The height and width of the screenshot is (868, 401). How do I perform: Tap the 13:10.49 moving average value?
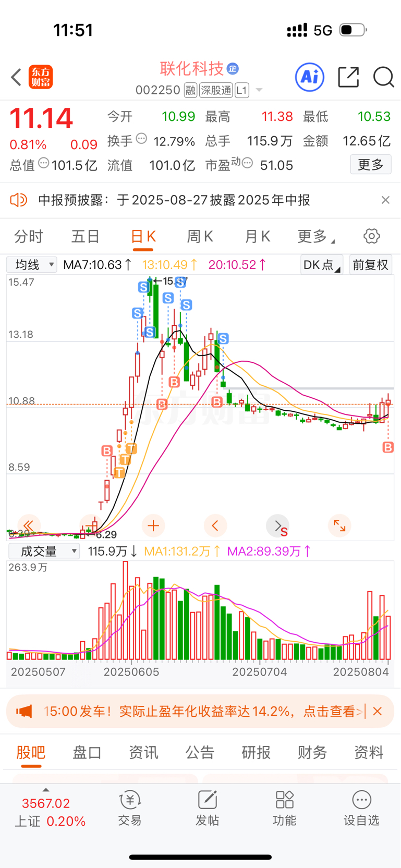[x=170, y=265]
